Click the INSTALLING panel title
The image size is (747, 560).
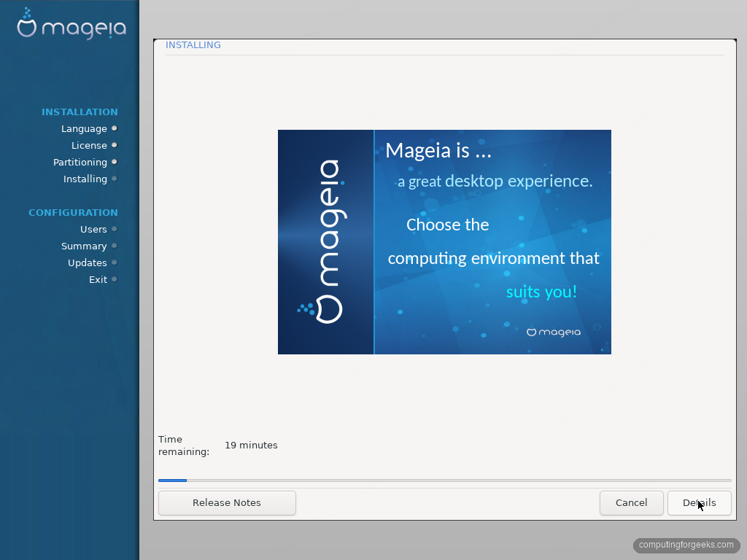pyautogui.click(x=193, y=44)
